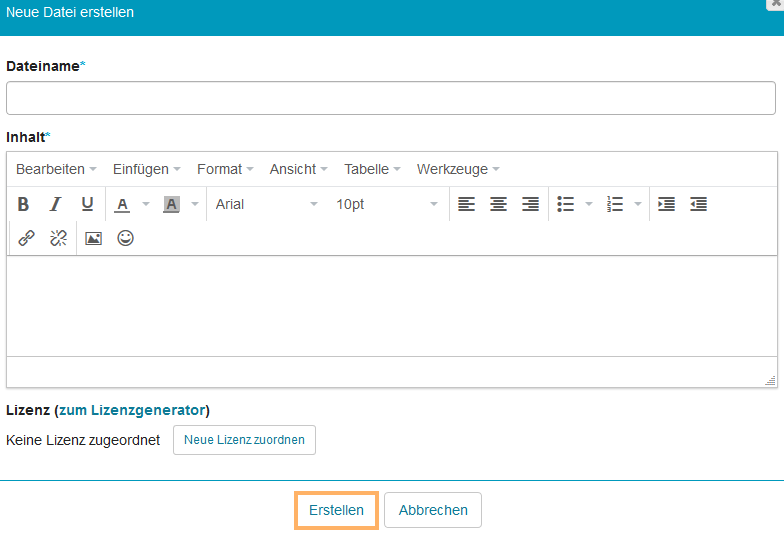Open the 10pt font size dropdown
This screenshot has width=784, height=535.
[x=386, y=204]
